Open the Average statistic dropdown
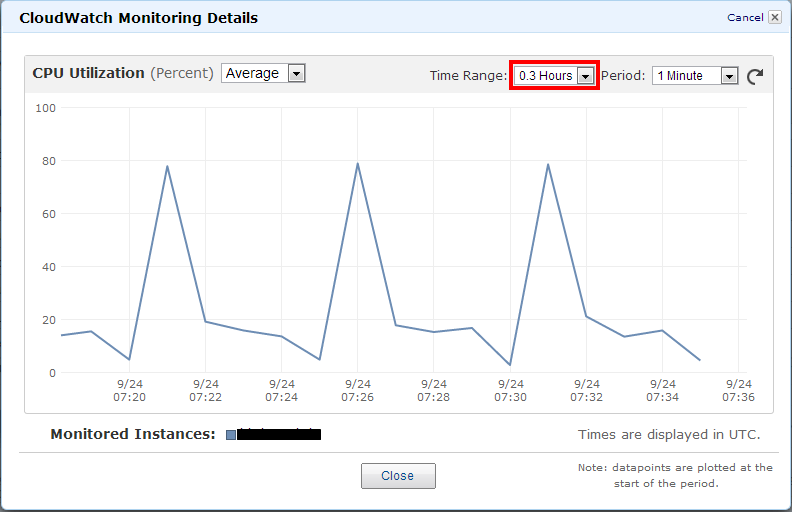Image resolution: width=792 pixels, height=512 pixels. (263, 73)
